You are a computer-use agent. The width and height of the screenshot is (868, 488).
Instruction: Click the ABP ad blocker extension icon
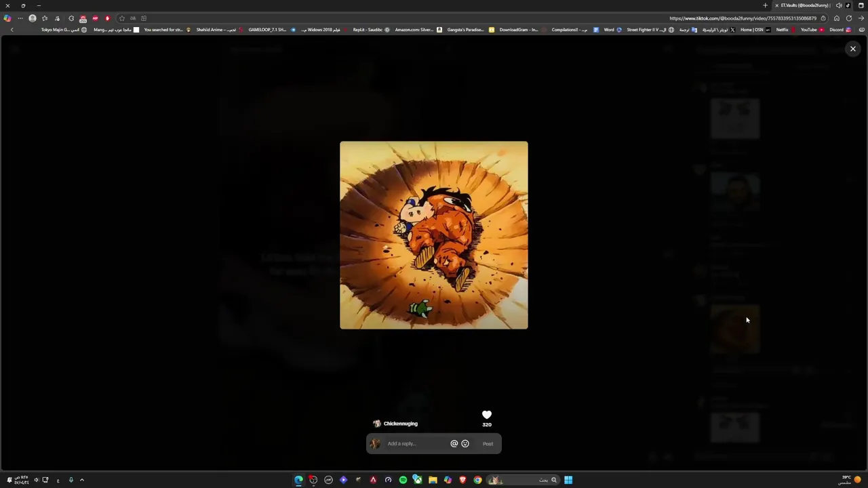(x=95, y=18)
